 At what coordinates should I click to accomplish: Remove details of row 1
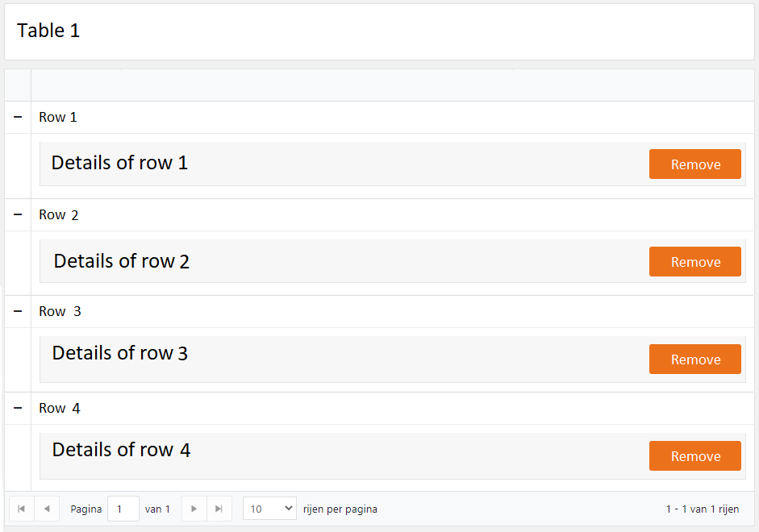point(694,164)
